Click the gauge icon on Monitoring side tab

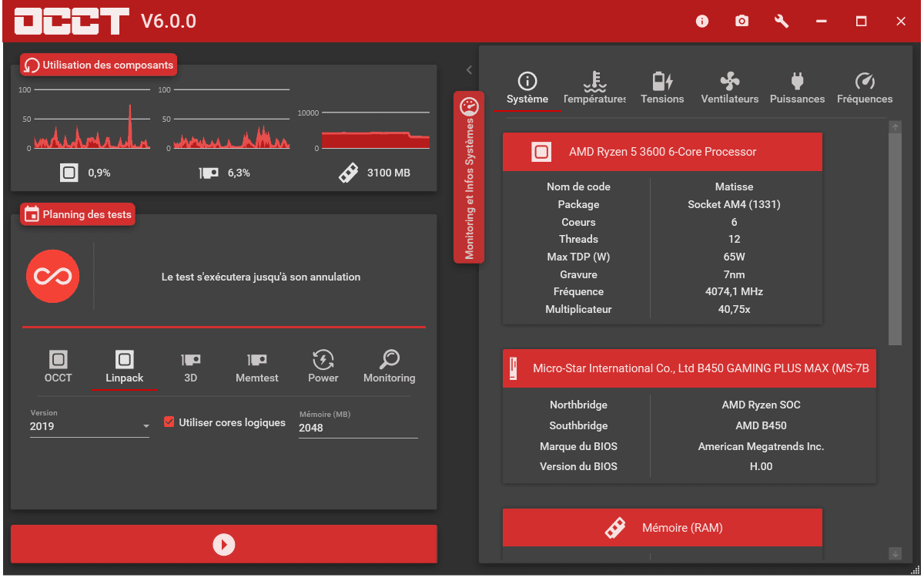point(469,107)
